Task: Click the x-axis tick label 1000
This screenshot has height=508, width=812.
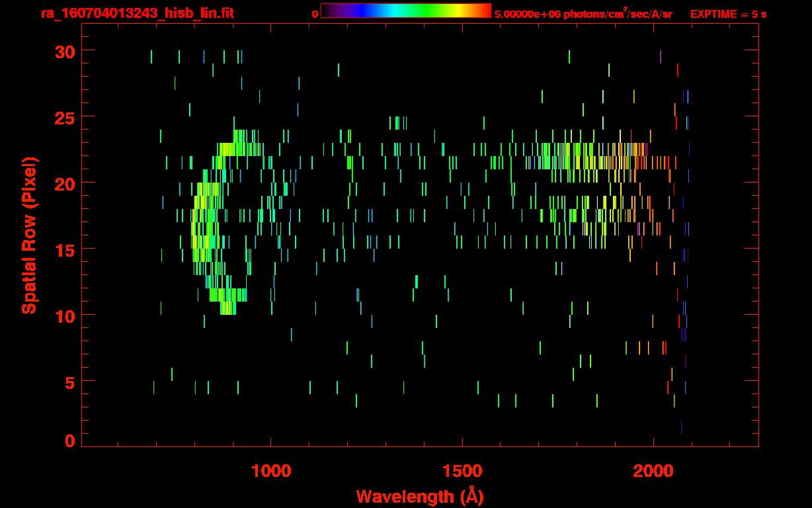Action: tap(270, 471)
